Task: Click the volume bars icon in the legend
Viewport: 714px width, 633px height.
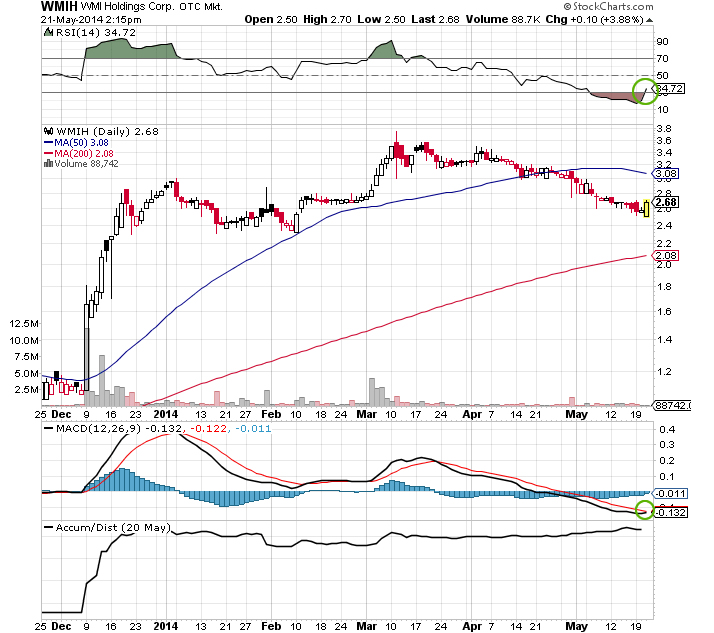Action: (48, 163)
